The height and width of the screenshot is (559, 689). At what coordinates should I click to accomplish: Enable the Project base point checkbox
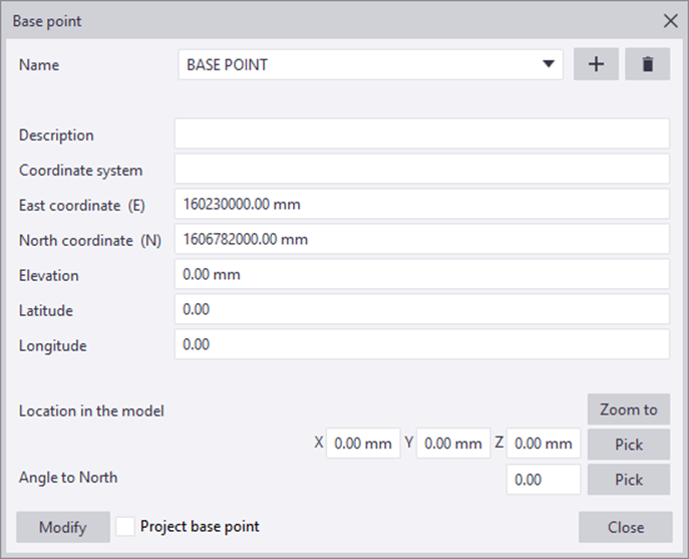point(125,526)
